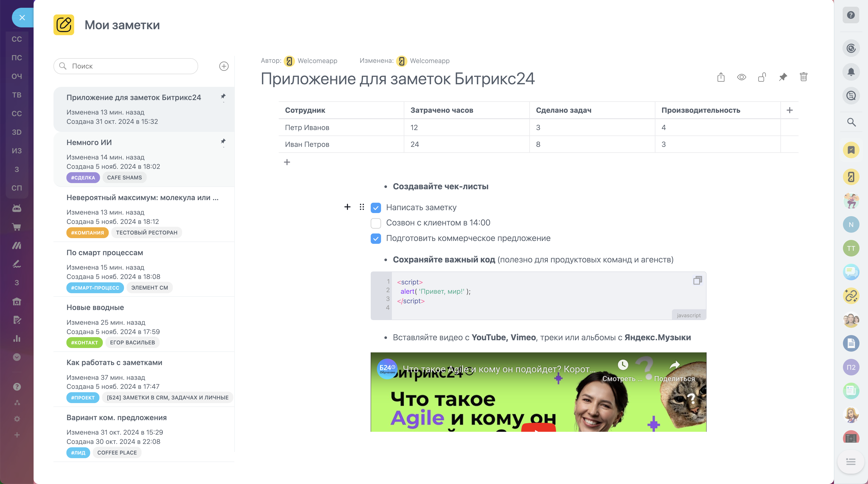Open the Немного ИИ note
Screen dimensions: 868x484
(89, 143)
